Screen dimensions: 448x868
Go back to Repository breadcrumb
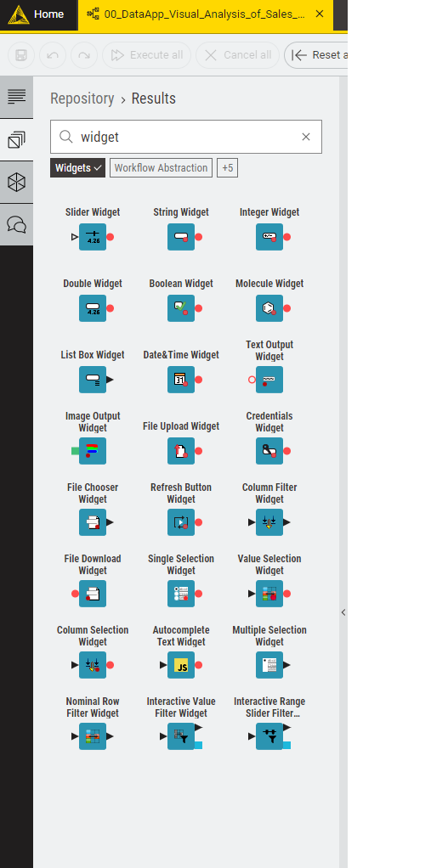82,99
